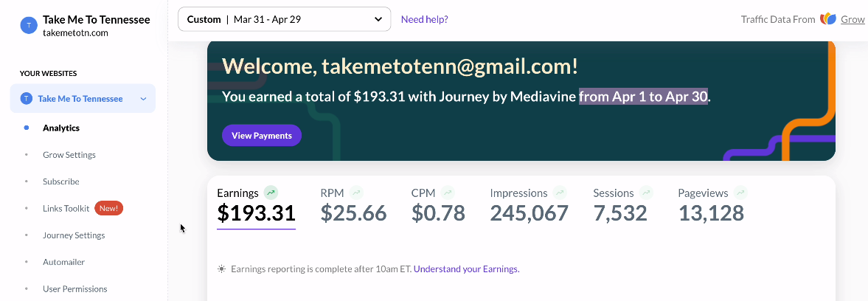Click the Grow logo icon
The image size is (868, 301).
tap(828, 19)
